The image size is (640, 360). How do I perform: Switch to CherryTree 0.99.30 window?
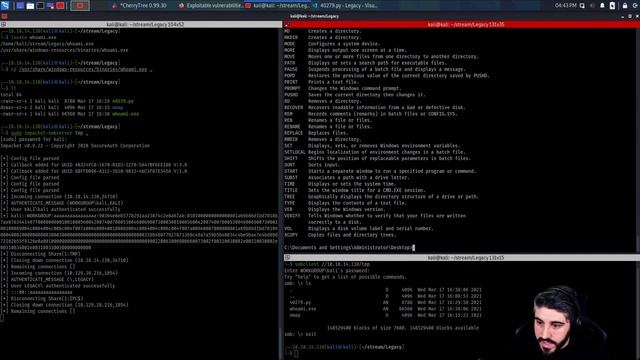(139, 6)
